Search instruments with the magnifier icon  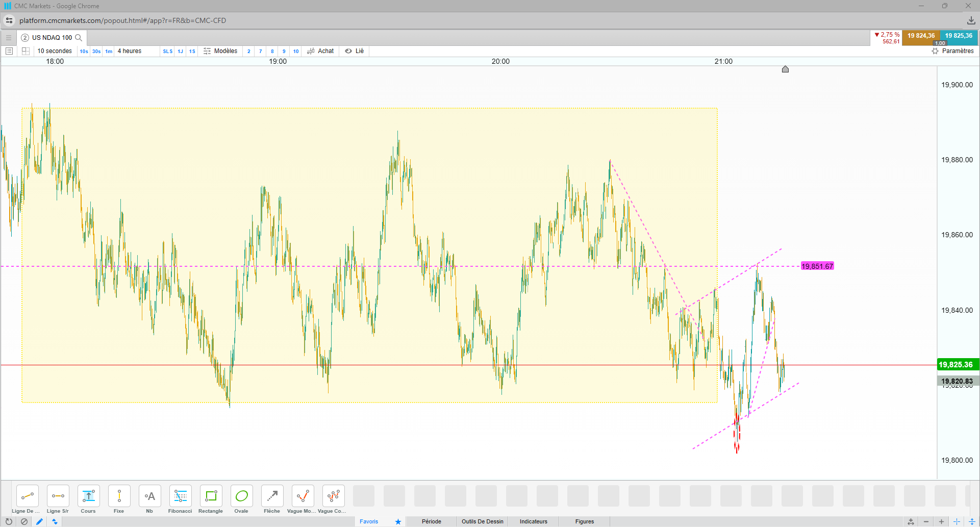coord(79,37)
